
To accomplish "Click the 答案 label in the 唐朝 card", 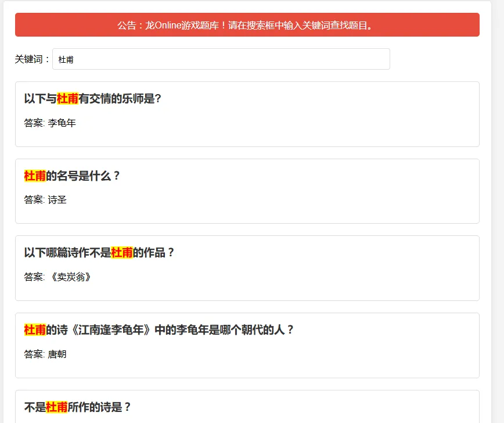I will [x=34, y=354].
